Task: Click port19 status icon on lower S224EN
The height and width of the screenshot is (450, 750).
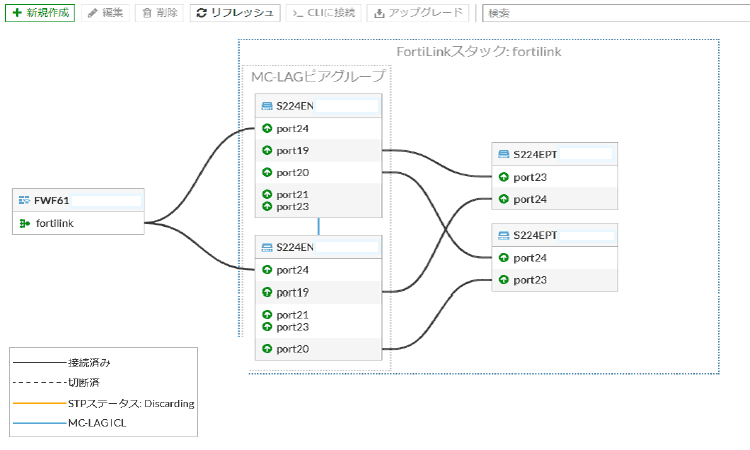Action: click(x=267, y=292)
